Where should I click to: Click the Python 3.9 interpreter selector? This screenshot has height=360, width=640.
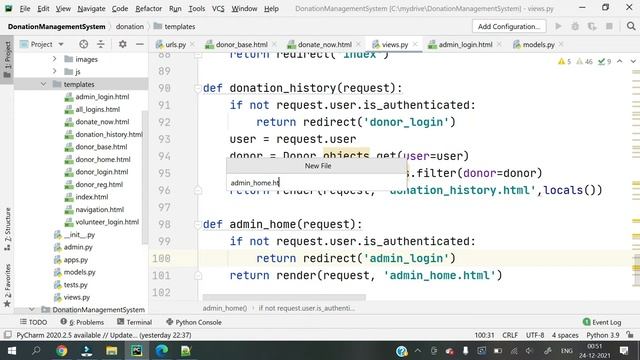coord(603,335)
